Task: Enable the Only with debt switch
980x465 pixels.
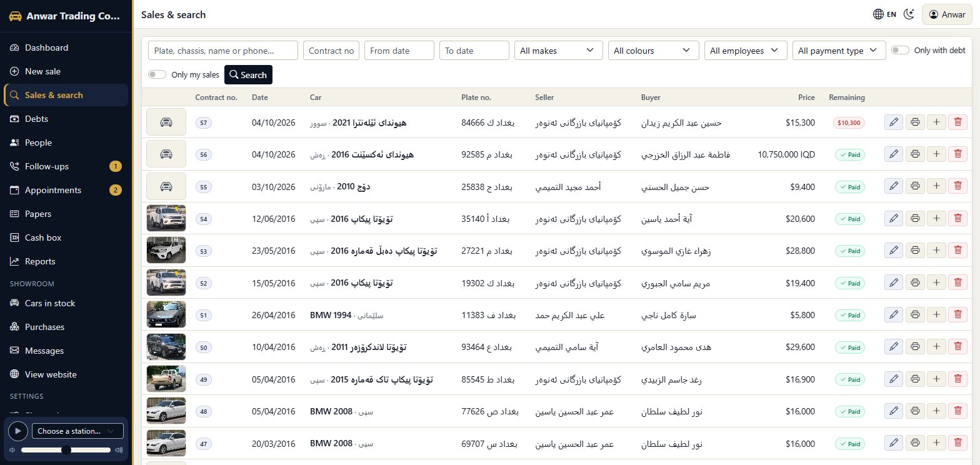Action: (900, 51)
